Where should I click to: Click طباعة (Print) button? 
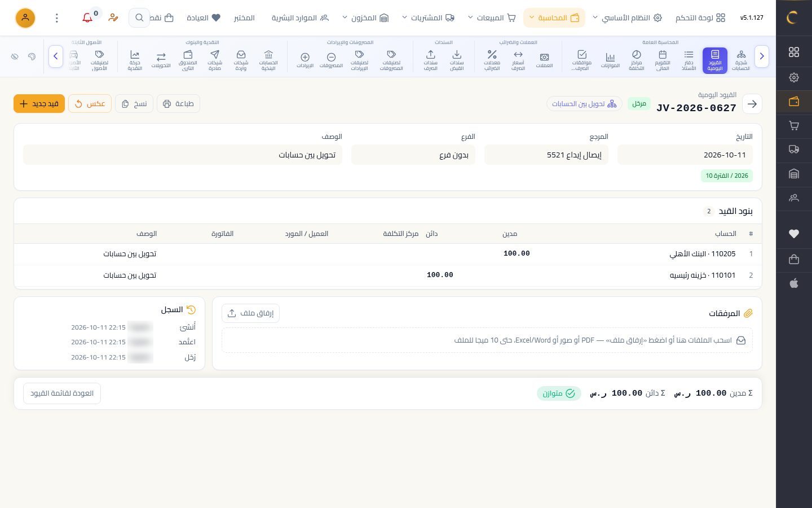[x=178, y=104]
